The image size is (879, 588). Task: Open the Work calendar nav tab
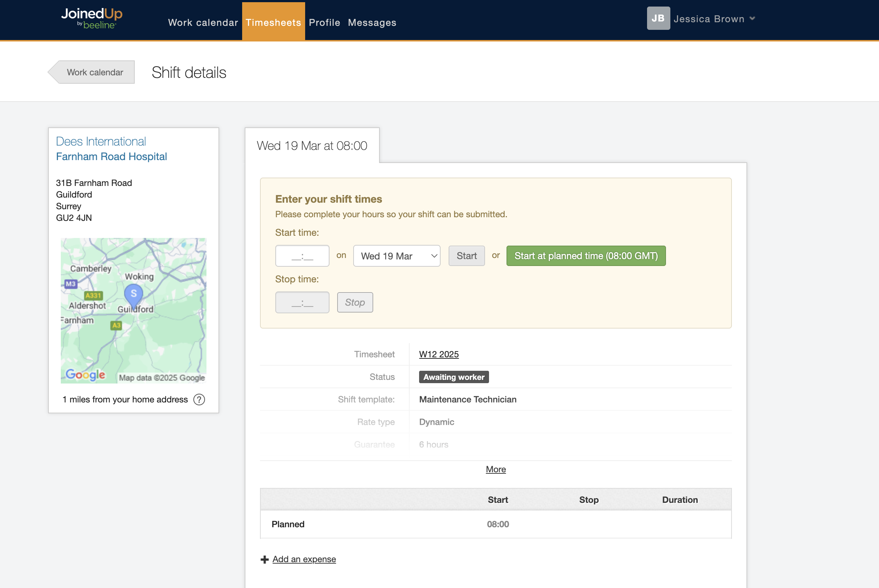pos(203,23)
